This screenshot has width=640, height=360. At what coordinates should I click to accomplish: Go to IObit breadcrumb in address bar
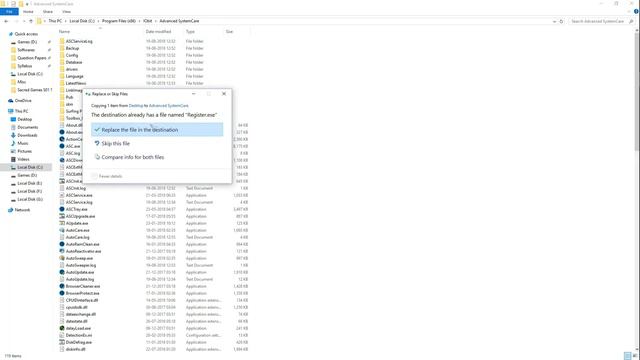148,21
